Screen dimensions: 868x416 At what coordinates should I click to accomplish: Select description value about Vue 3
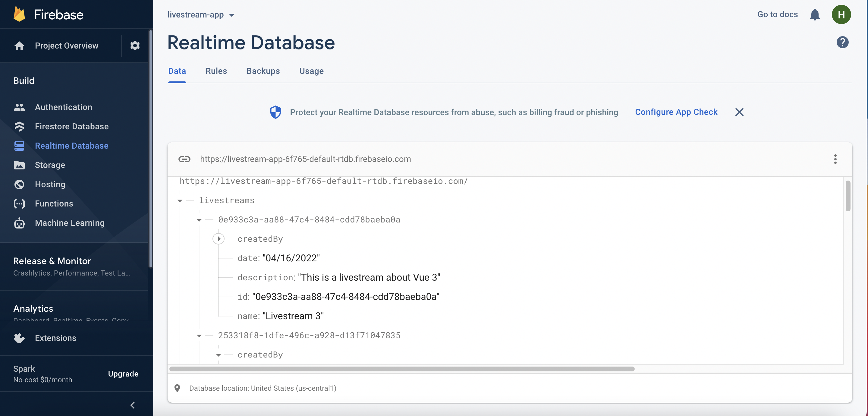click(369, 277)
